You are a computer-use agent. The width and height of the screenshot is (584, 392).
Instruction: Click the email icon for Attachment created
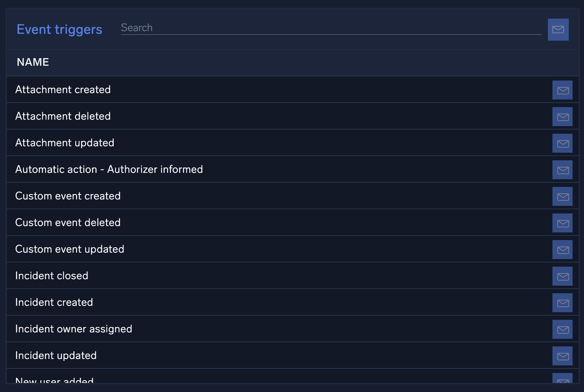click(x=562, y=90)
